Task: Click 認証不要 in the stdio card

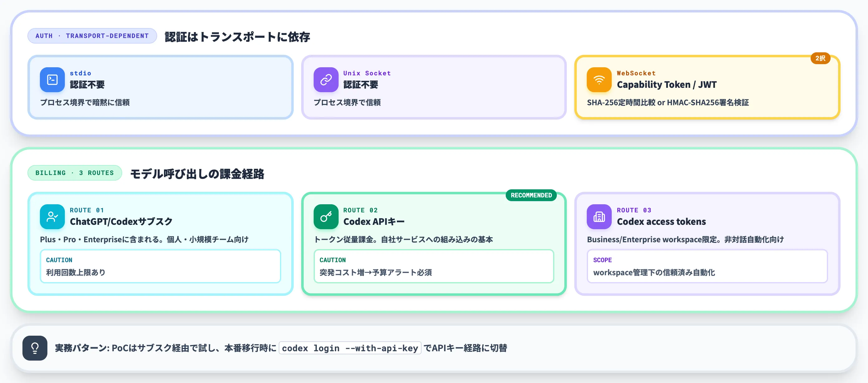Action: (87, 84)
